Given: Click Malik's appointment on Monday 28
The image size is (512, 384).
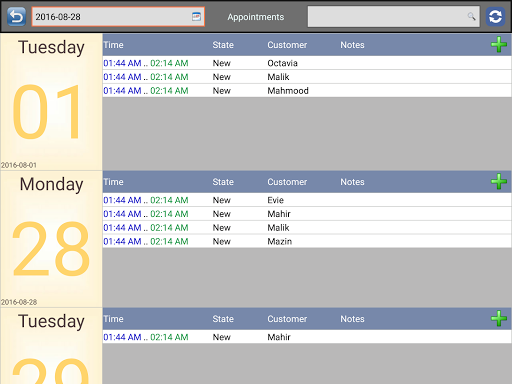Looking at the screenshot, I should (307, 228).
